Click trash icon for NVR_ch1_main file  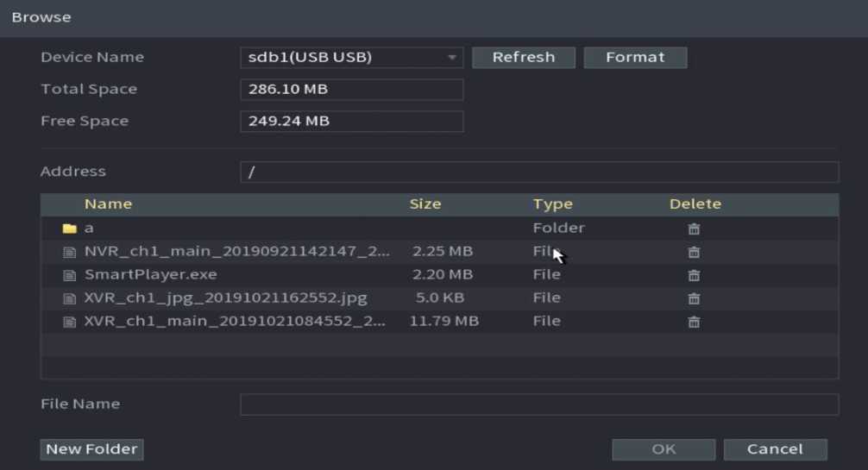(693, 252)
